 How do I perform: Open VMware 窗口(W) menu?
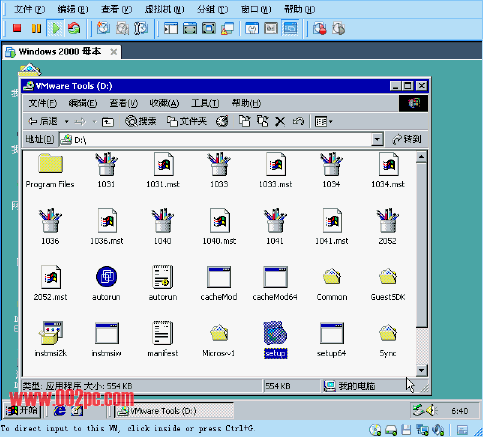256,9
